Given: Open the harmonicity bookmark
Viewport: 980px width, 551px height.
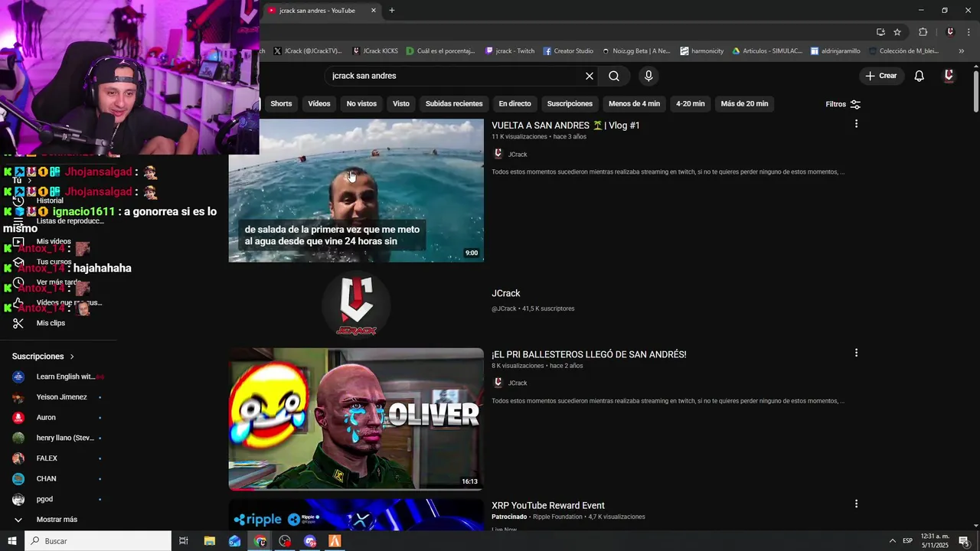Looking at the screenshot, I should click(702, 51).
